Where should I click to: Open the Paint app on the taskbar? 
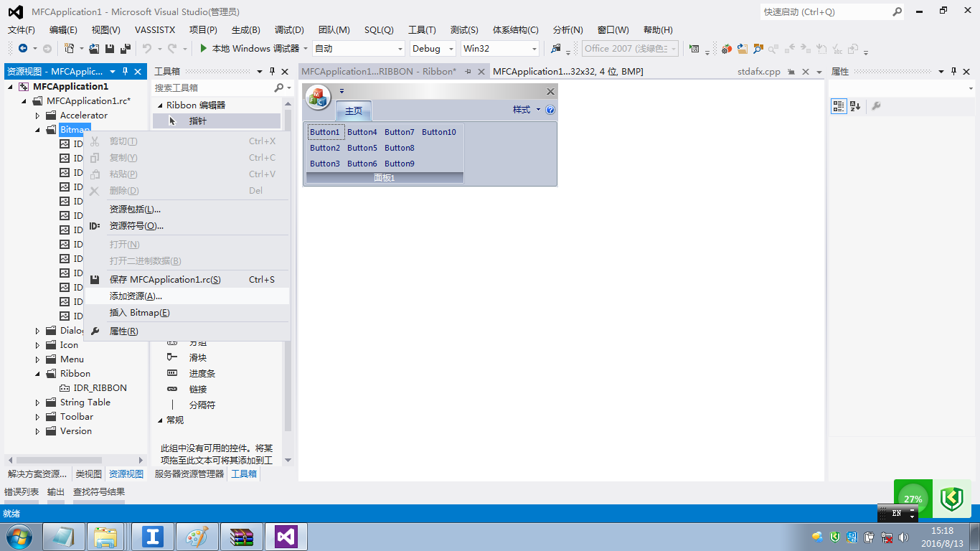(197, 537)
